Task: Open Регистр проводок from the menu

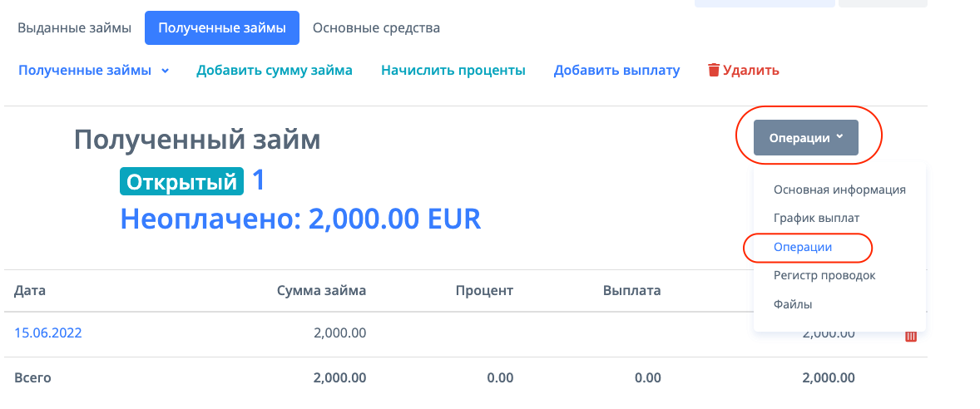Action: (x=824, y=275)
